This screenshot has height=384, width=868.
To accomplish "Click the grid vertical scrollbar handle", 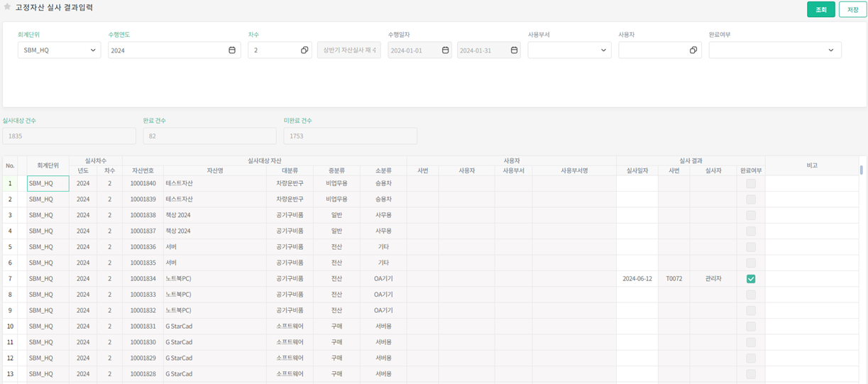I will click(862, 170).
